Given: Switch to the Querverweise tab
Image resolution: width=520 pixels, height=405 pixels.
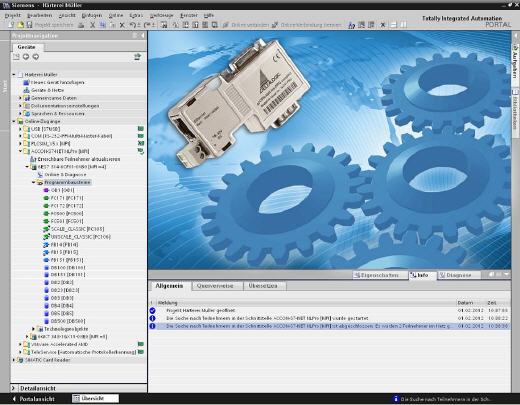Looking at the screenshot, I should coord(215,286).
